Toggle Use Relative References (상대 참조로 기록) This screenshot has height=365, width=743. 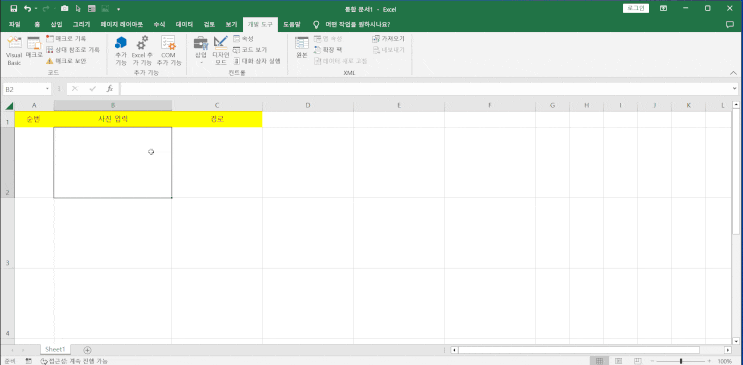72,49
